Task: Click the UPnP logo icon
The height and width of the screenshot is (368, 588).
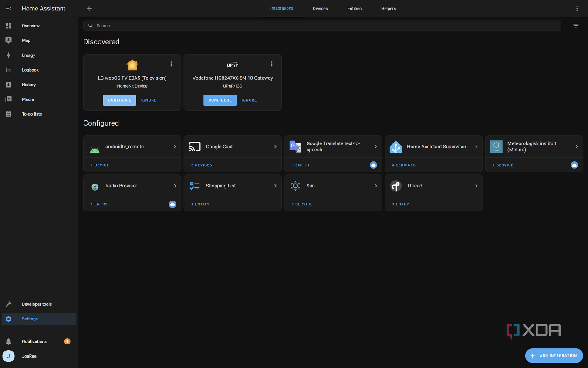Action: pos(233,65)
